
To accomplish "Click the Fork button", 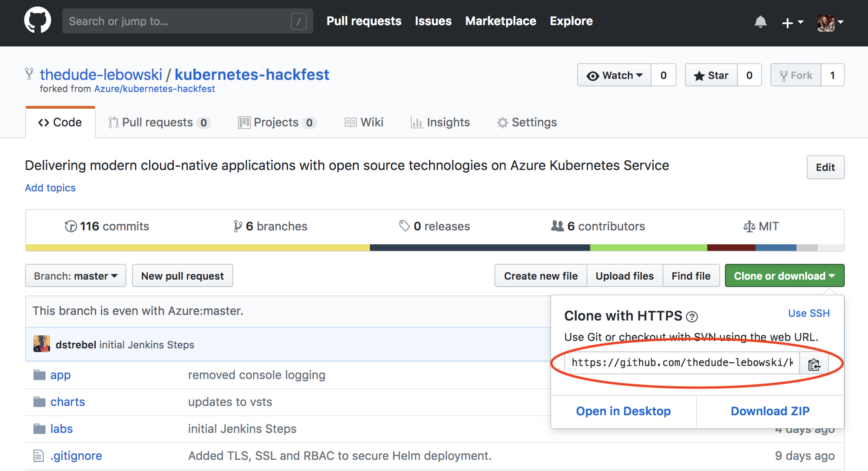I will 796,75.
